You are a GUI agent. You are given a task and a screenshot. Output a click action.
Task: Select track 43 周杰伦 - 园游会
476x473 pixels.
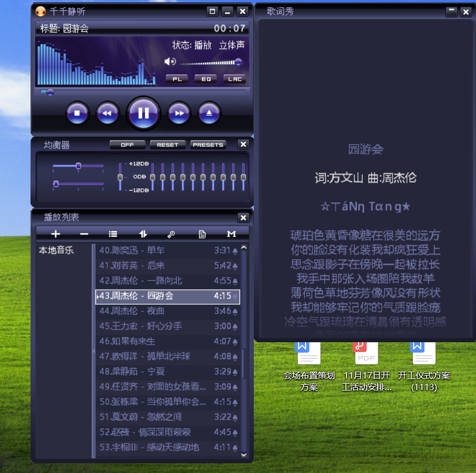[x=167, y=297]
